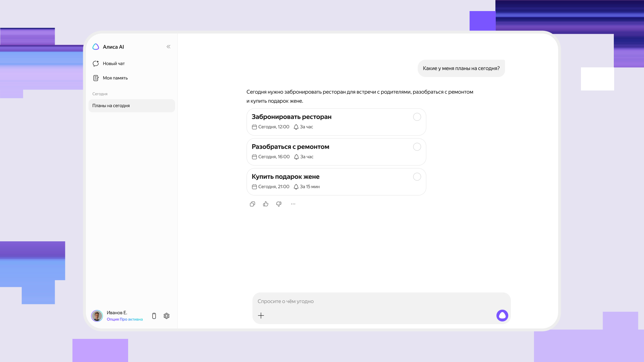Open more options ellipsis under response

[x=293, y=204]
